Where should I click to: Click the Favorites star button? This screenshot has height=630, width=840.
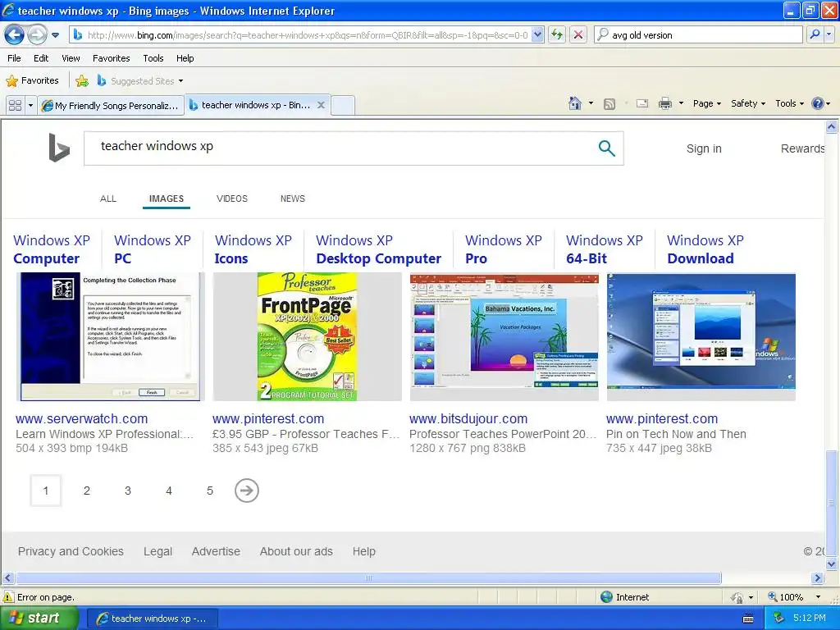32,81
